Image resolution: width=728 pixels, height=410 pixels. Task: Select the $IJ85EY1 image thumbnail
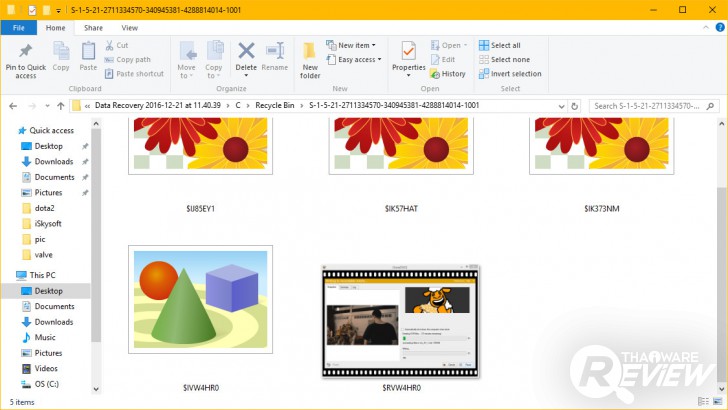click(x=201, y=146)
